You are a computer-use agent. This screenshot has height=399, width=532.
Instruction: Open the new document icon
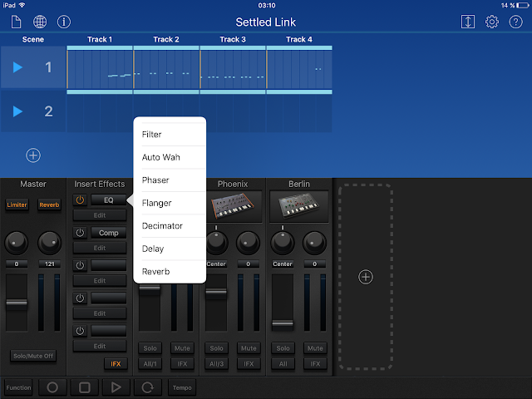pos(16,22)
